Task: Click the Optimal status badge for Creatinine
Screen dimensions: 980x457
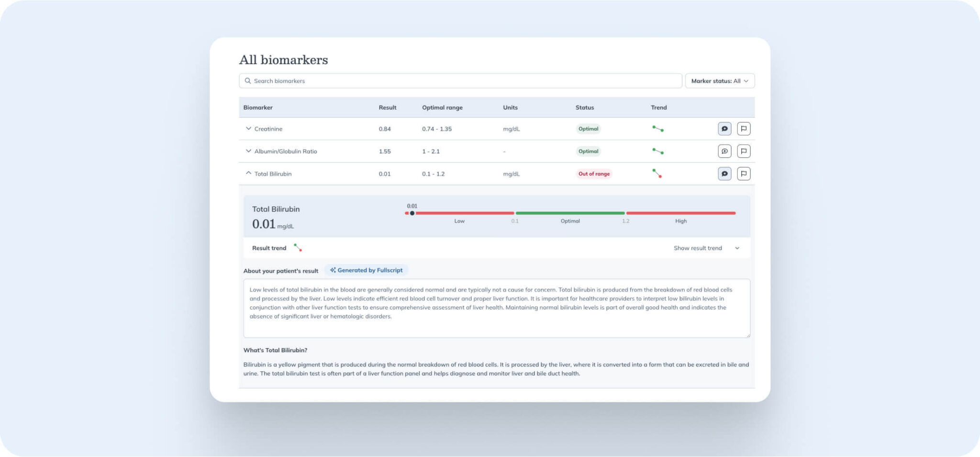Action: point(588,128)
